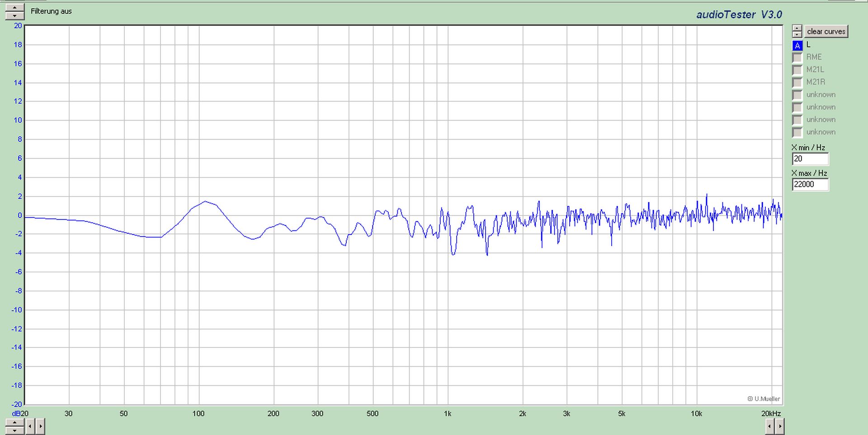The width and height of the screenshot is (868, 435).
Task: Click the 20kHz axis label
Action: click(x=771, y=413)
